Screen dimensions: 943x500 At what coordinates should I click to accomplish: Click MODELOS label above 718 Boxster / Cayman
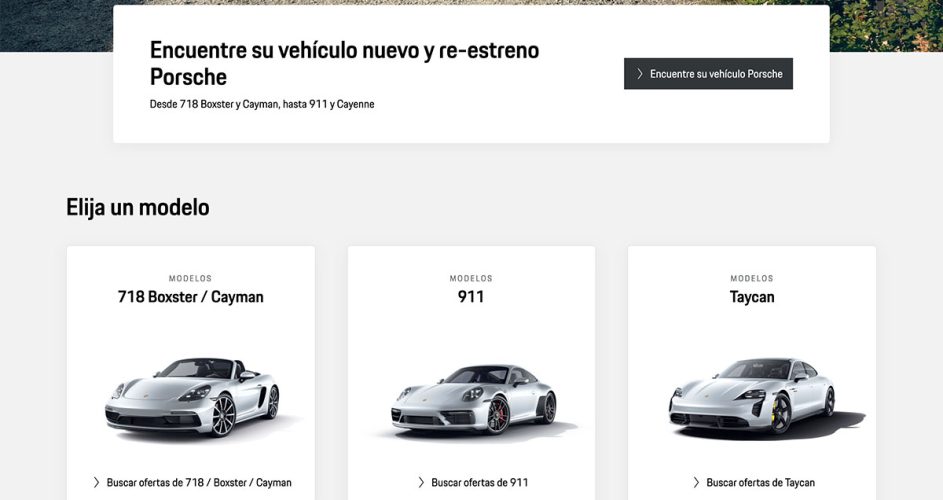point(191,279)
